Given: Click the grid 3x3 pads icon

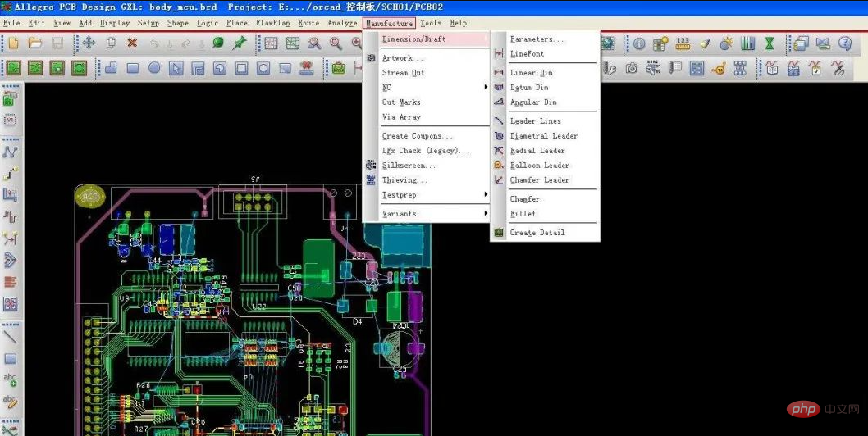Looking at the screenshot, I should pos(740,68).
